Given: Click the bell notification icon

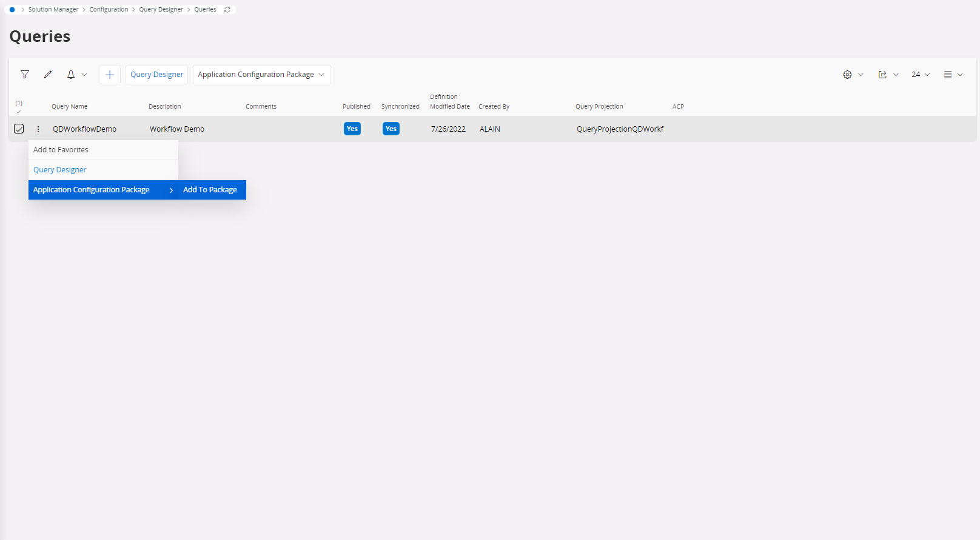Looking at the screenshot, I should (x=71, y=75).
